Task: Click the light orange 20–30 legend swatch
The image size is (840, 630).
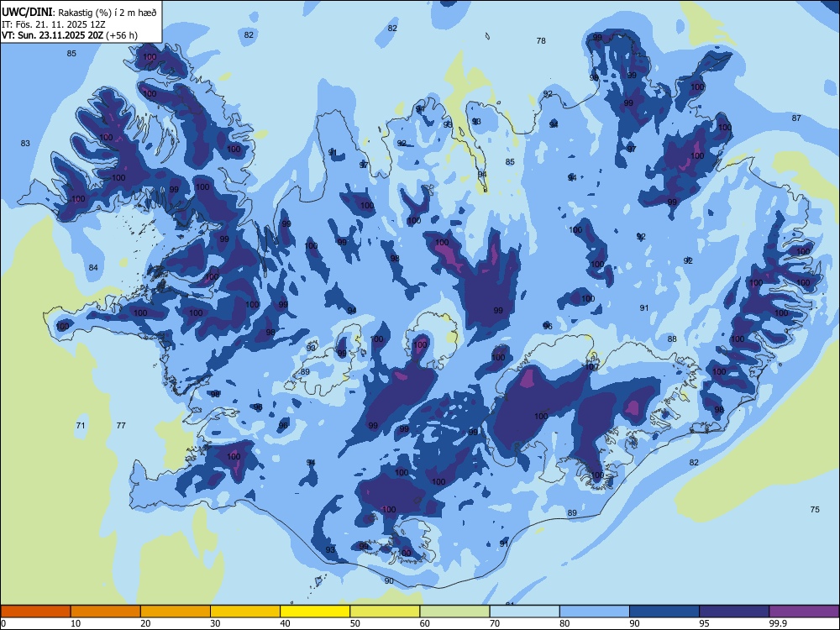Action: point(176,612)
